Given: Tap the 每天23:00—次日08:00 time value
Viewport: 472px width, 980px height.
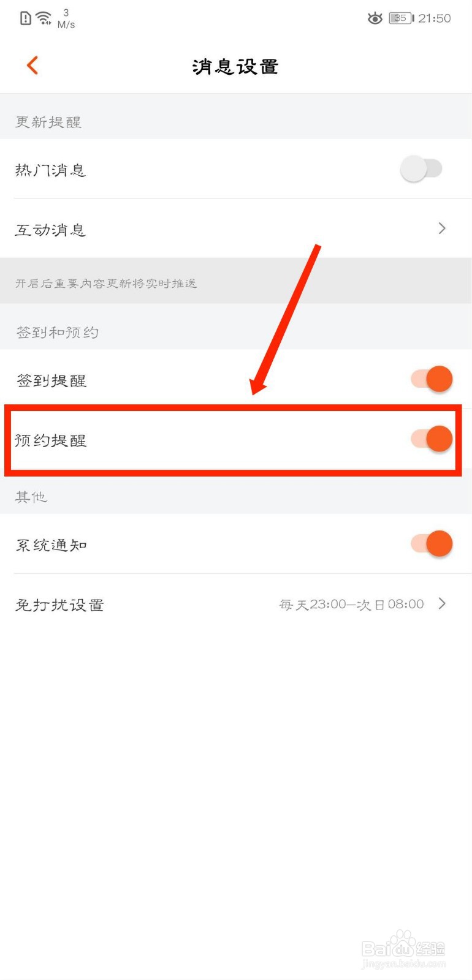Looking at the screenshot, I should tap(351, 605).
